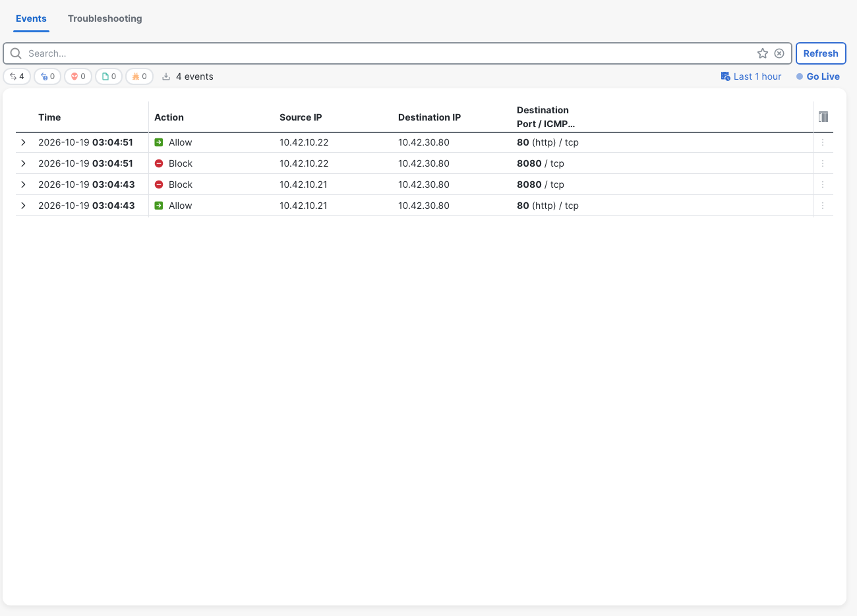Toggle the malware bug events filter pill

tap(139, 76)
